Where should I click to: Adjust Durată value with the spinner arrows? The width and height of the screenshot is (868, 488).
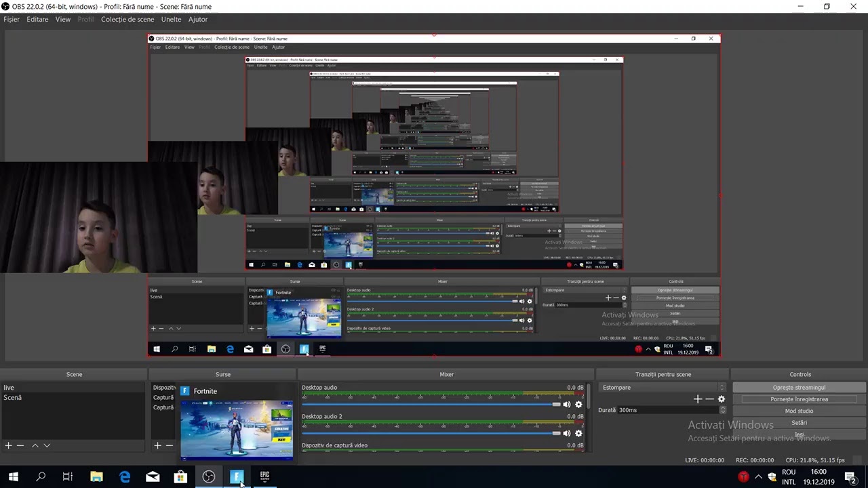point(722,410)
